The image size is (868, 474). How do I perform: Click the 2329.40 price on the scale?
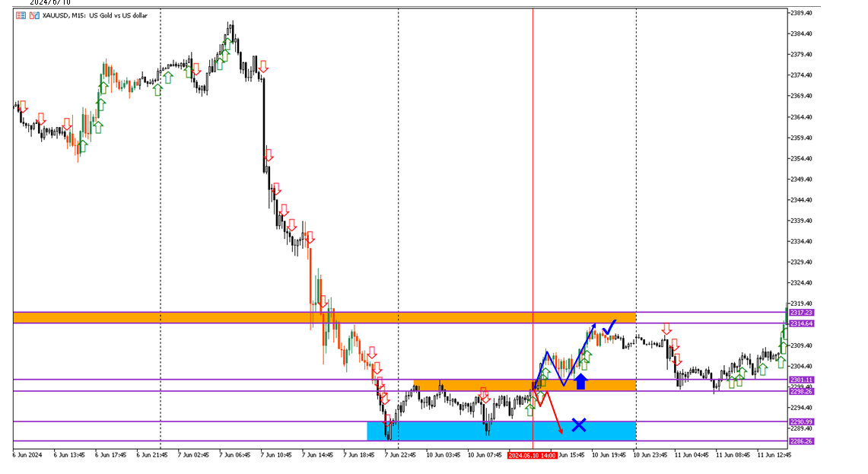click(x=801, y=262)
